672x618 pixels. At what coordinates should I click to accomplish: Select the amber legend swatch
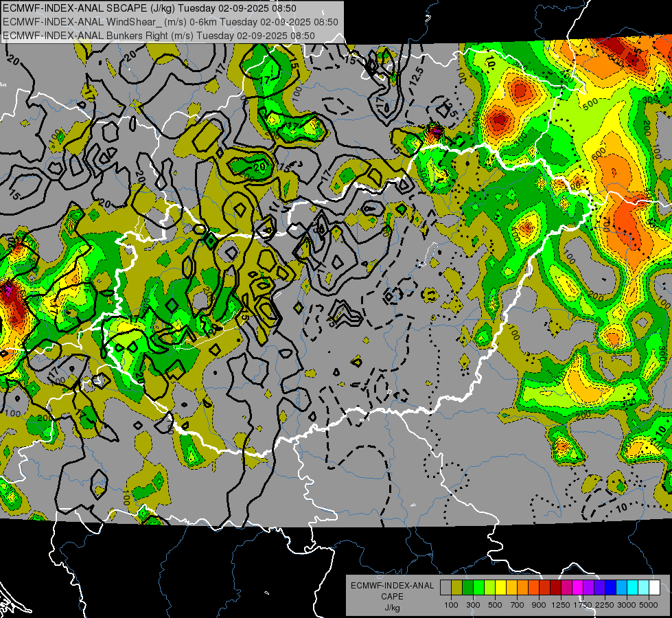(511, 588)
